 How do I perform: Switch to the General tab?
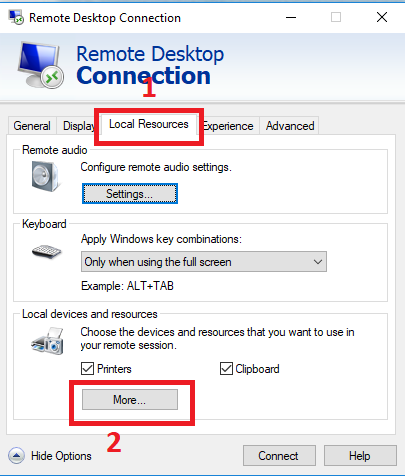click(32, 126)
